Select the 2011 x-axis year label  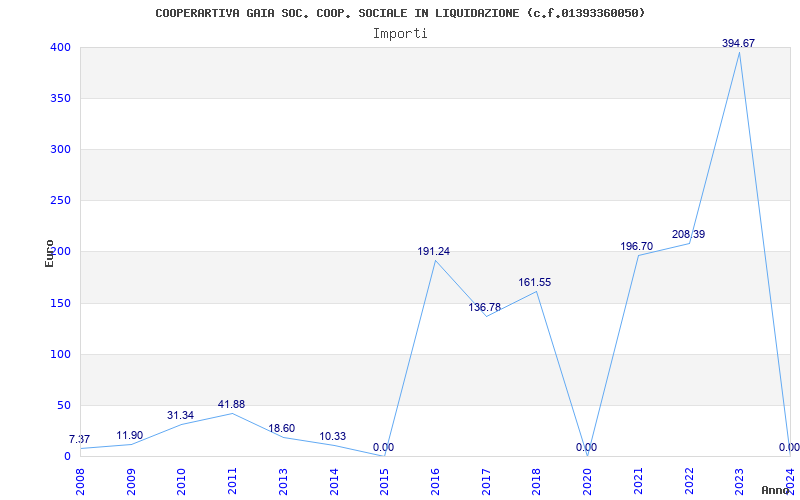pos(232,480)
